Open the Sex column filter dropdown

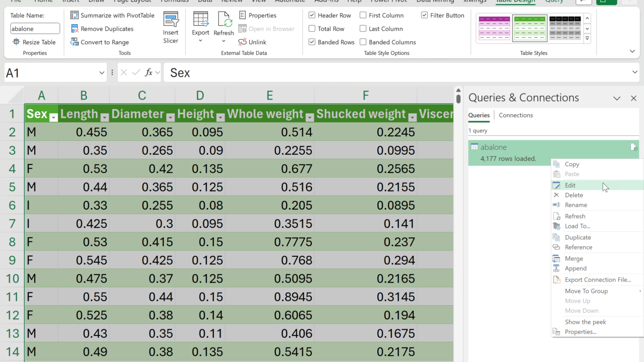53,117
